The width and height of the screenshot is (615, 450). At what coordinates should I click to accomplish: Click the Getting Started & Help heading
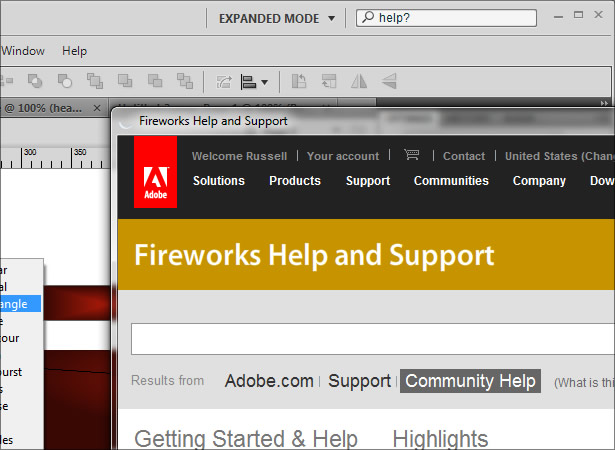[x=246, y=439]
